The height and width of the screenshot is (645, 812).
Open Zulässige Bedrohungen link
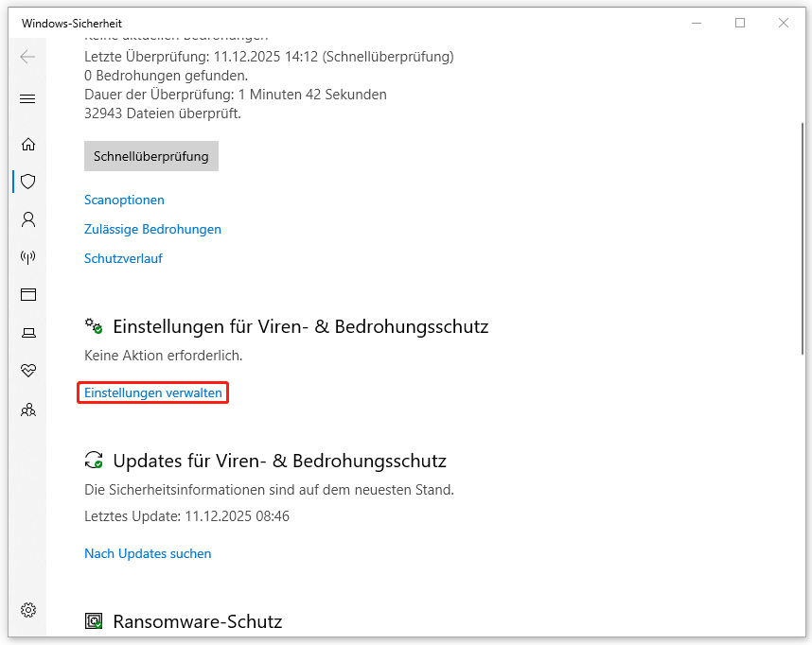click(152, 229)
